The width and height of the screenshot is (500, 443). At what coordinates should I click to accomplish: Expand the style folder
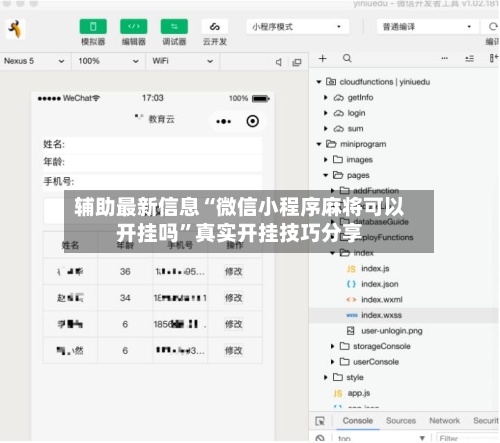pyautogui.click(x=326, y=378)
